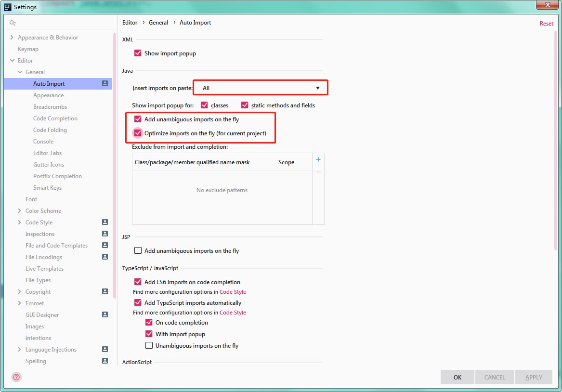Select Keymap in settings tree
The height and width of the screenshot is (392, 562).
coord(28,49)
